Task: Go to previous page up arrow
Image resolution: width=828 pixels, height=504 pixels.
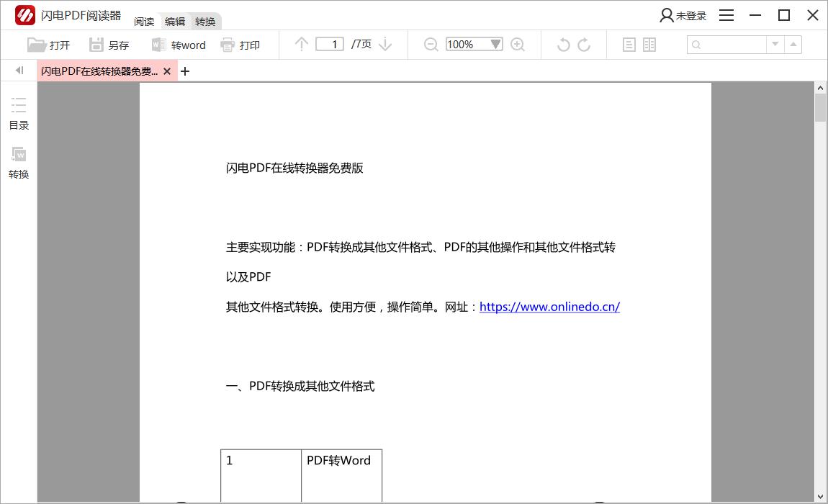Action: click(x=301, y=45)
